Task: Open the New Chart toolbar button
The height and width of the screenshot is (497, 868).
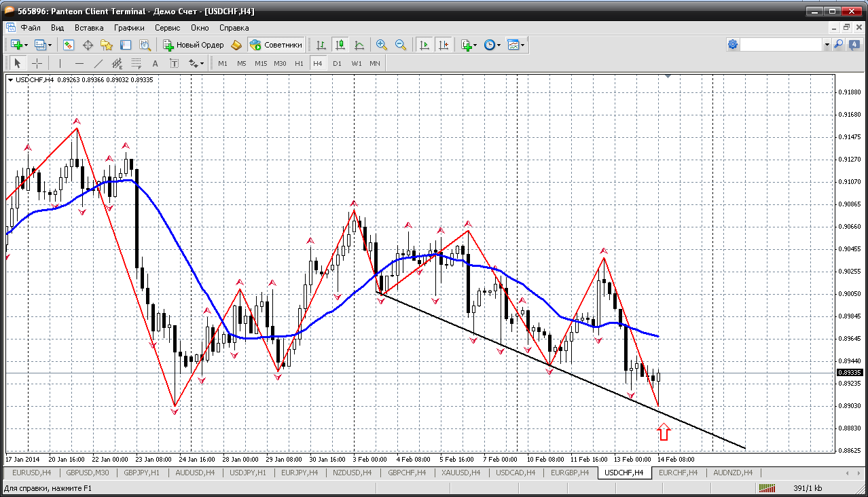Action: [16, 45]
